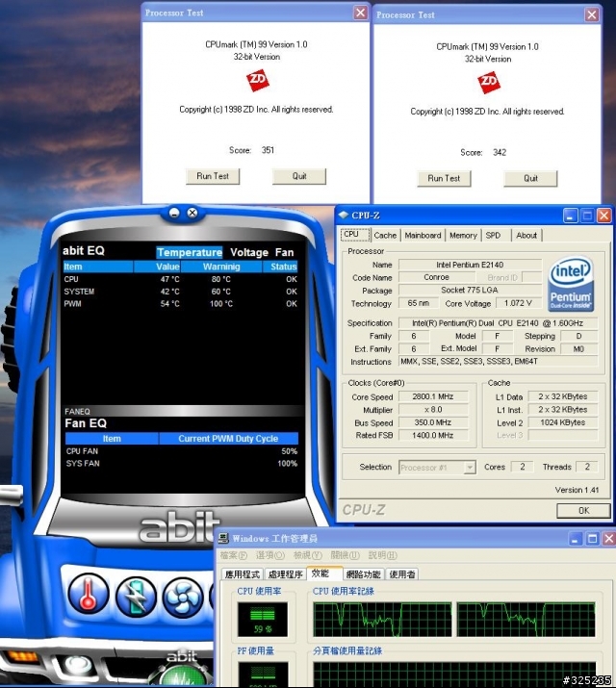Click the Core Voltage value 1.072 V
The height and width of the screenshot is (688, 616).
[518, 303]
